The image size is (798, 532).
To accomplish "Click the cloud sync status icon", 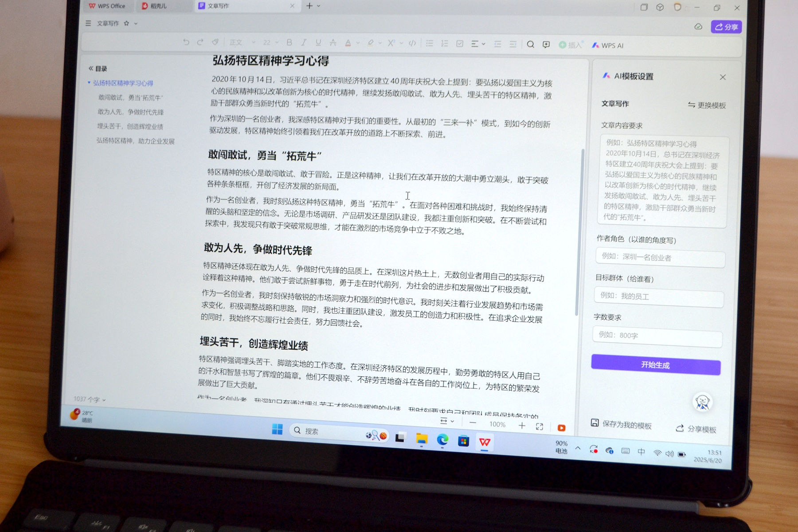I will coord(698,27).
